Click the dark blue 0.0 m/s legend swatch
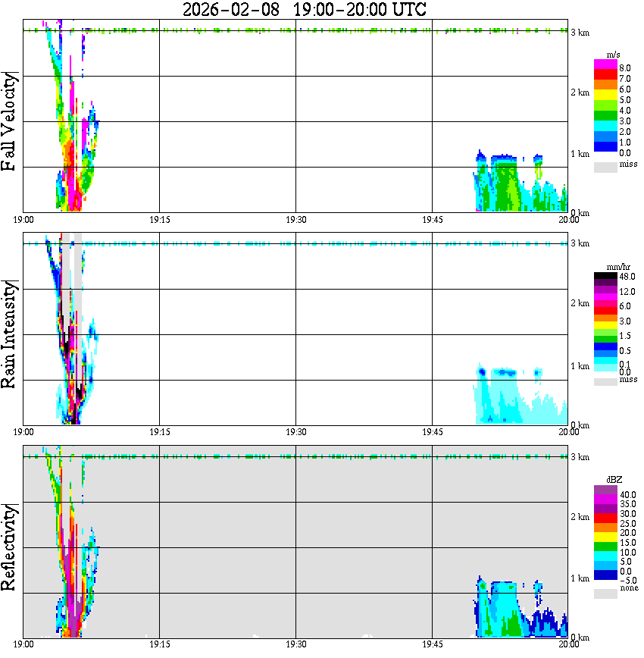 [x=605, y=147]
